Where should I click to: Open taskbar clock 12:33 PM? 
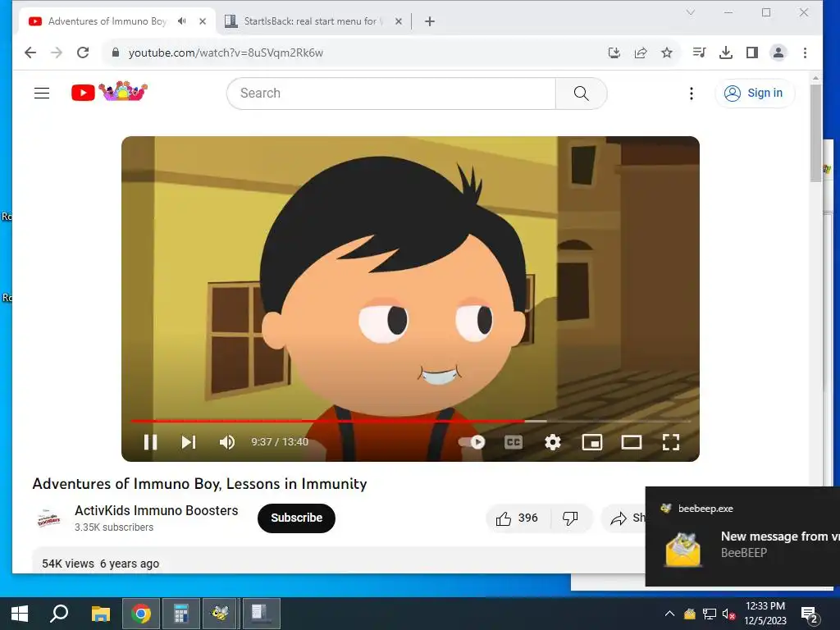click(x=765, y=614)
